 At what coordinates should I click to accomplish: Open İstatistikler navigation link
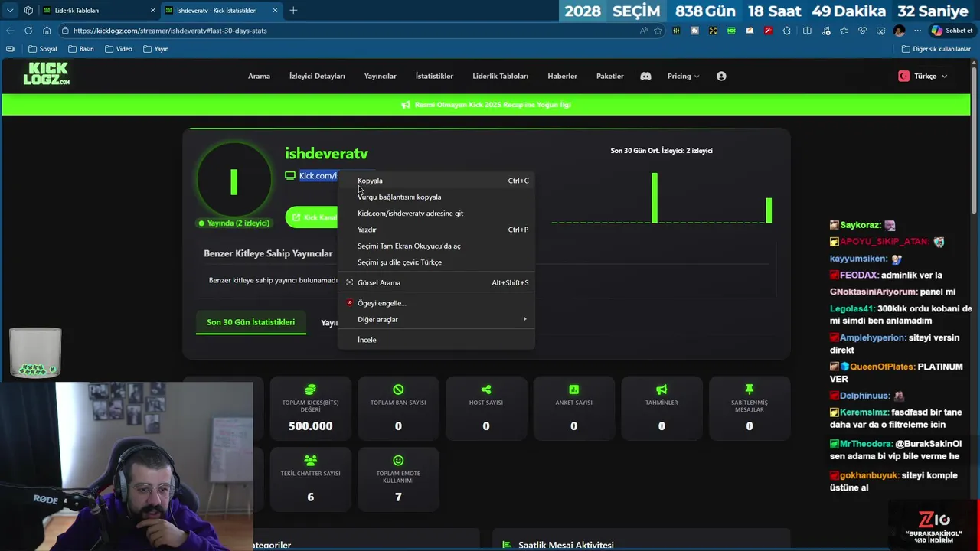point(434,77)
